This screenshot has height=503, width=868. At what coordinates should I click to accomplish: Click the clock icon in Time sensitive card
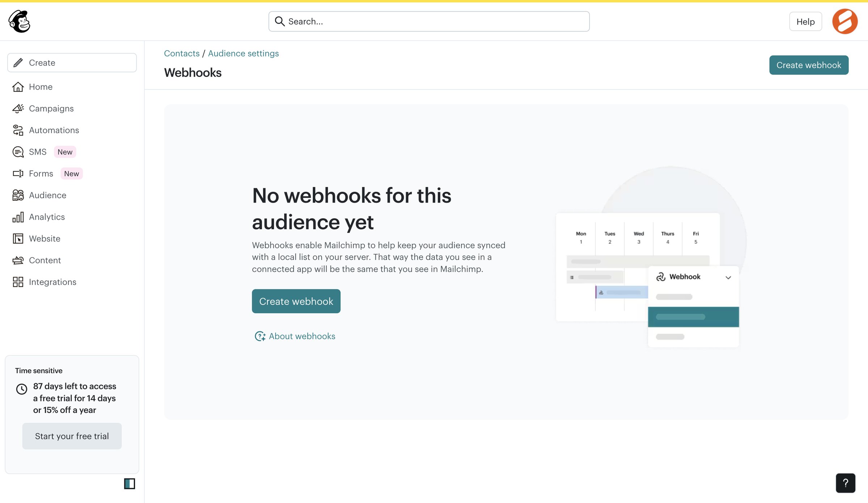(22, 389)
